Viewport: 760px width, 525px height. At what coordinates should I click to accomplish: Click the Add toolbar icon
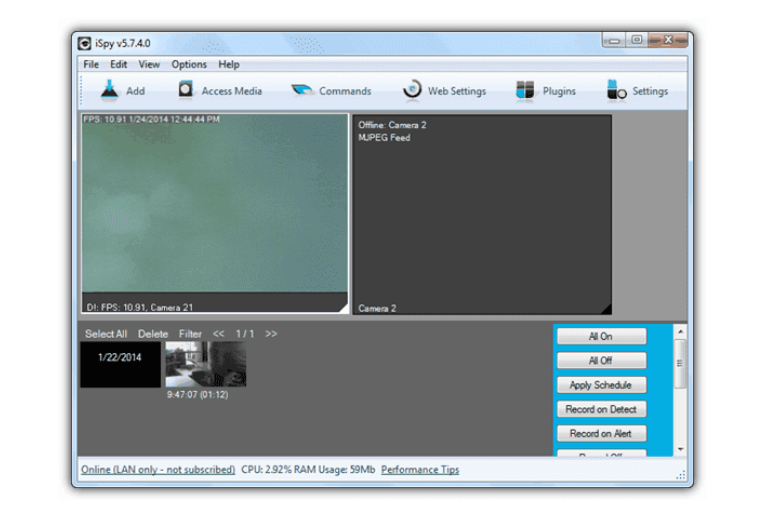pos(110,90)
